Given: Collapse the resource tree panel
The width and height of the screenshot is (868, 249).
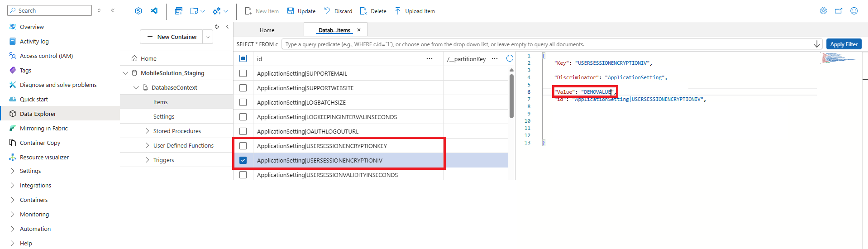Looking at the screenshot, I should point(227,27).
